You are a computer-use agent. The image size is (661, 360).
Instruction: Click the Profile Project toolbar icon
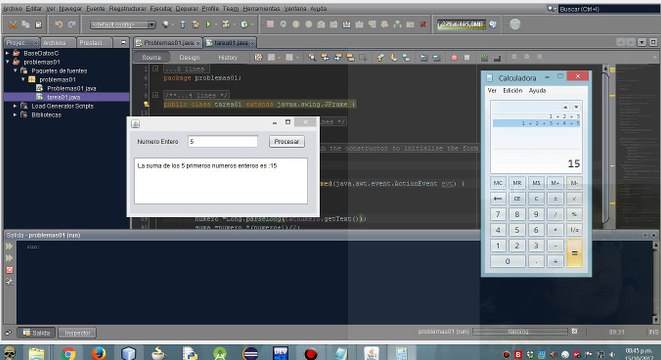pyautogui.click(x=244, y=25)
